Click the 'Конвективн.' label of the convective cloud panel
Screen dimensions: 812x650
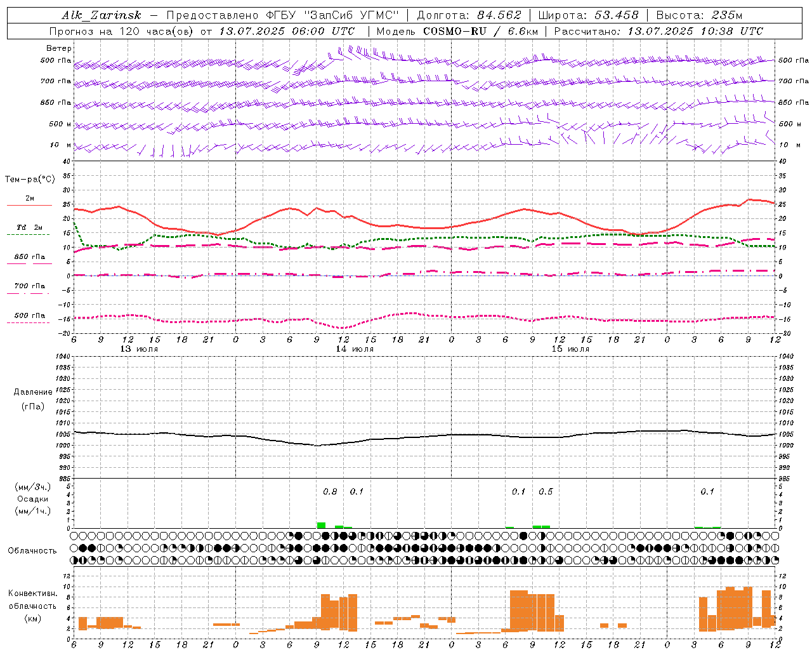pyautogui.click(x=33, y=594)
